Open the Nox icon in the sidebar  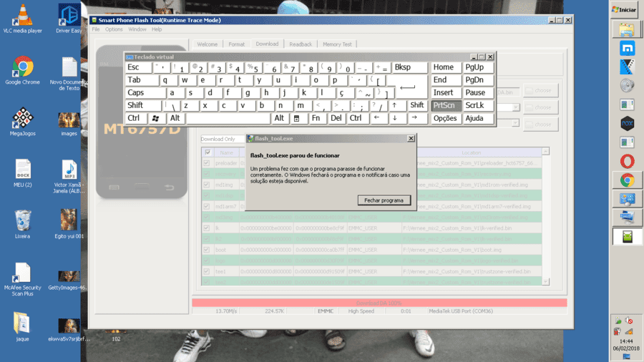(x=627, y=124)
